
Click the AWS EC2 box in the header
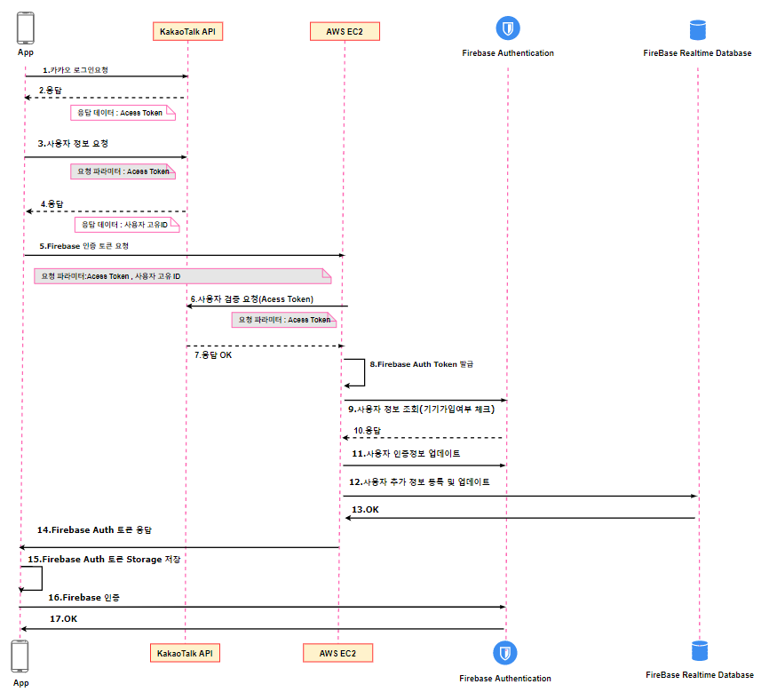[x=345, y=31]
